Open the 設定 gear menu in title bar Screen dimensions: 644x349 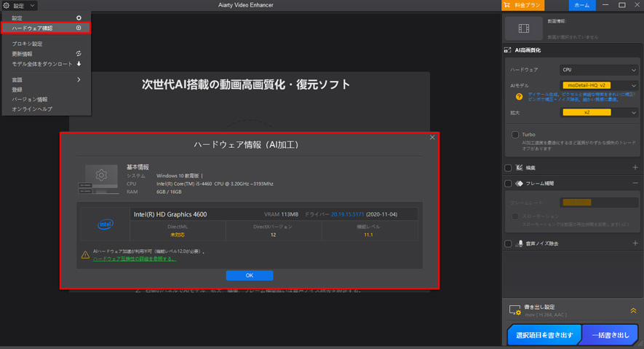[19, 5]
